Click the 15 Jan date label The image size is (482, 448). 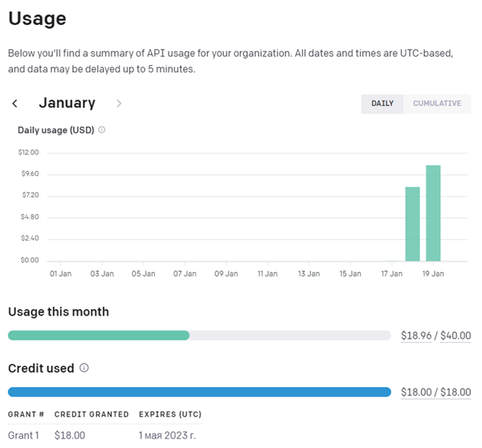pyautogui.click(x=350, y=274)
